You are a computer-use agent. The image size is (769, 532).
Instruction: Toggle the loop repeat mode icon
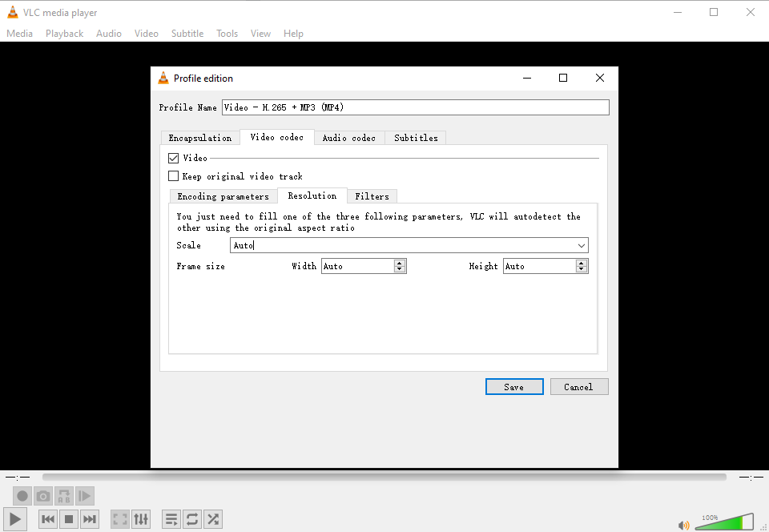point(191,519)
